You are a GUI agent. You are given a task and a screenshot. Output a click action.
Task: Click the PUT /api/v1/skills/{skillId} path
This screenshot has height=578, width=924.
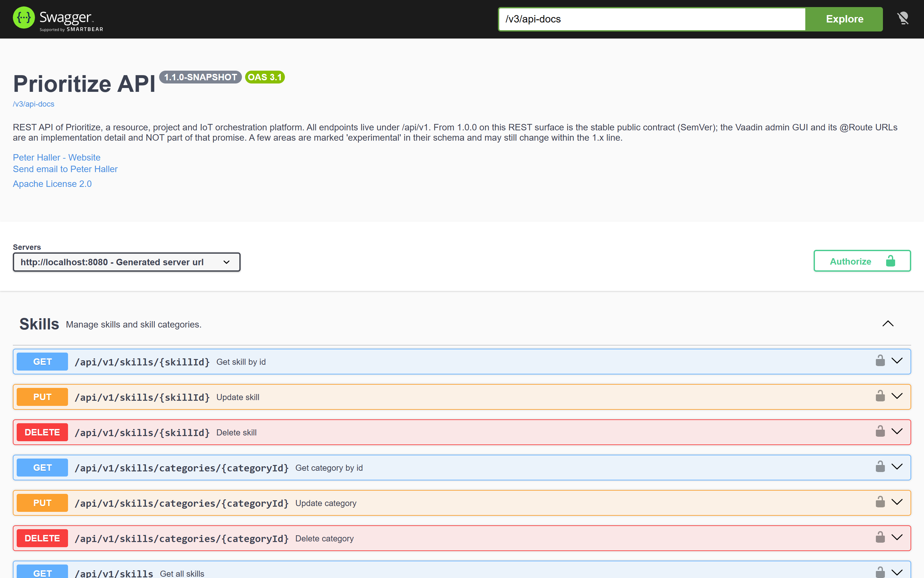(142, 397)
